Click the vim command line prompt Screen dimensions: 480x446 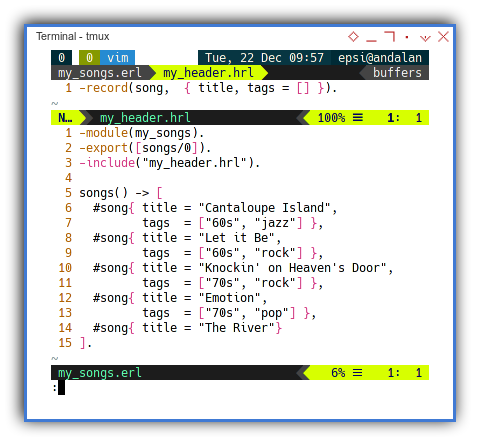click(59, 388)
